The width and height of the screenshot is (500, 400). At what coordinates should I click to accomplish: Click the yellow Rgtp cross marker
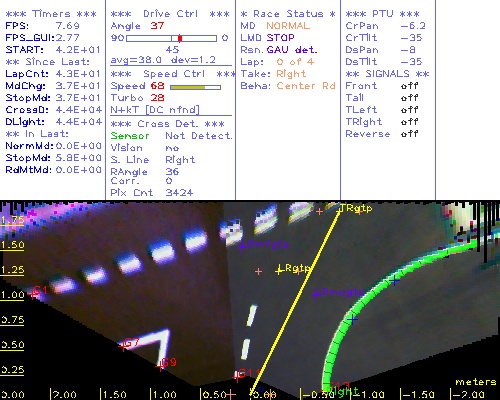click(279, 270)
